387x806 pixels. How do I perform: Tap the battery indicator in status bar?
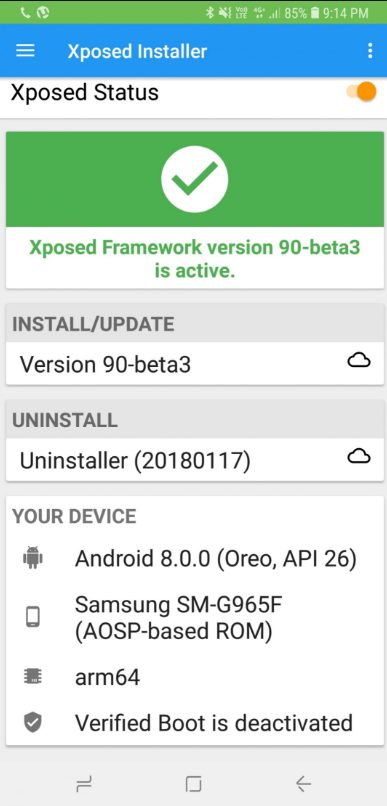(x=315, y=13)
